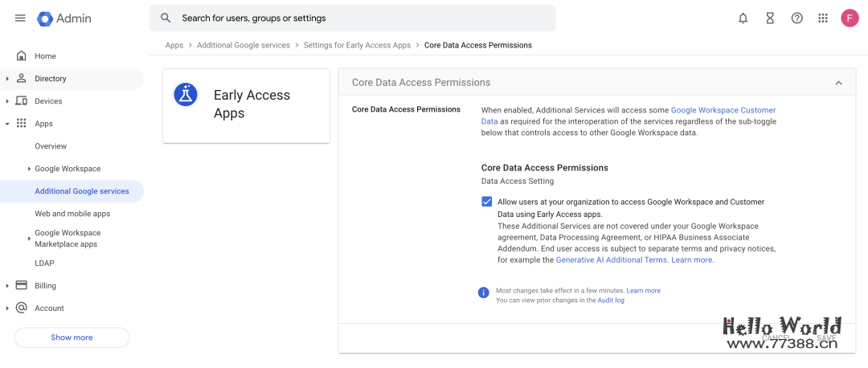This screenshot has width=868, height=368.
Task: Open the help question mark icon
Action: 796,18
